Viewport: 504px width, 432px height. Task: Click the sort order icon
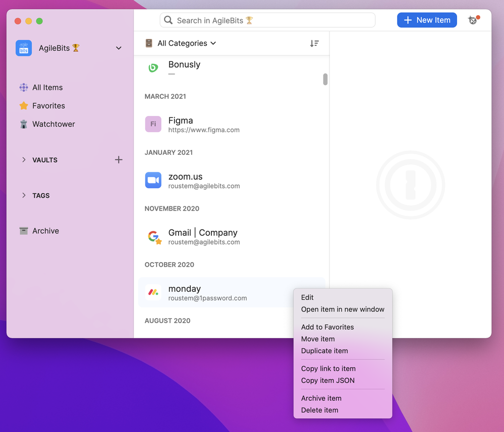pyautogui.click(x=314, y=43)
